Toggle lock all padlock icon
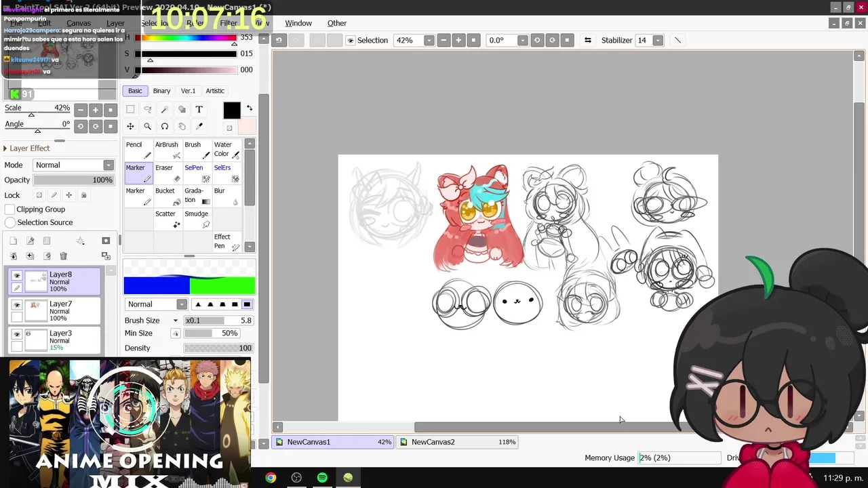The width and height of the screenshot is (868, 488). pyautogui.click(x=84, y=195)
